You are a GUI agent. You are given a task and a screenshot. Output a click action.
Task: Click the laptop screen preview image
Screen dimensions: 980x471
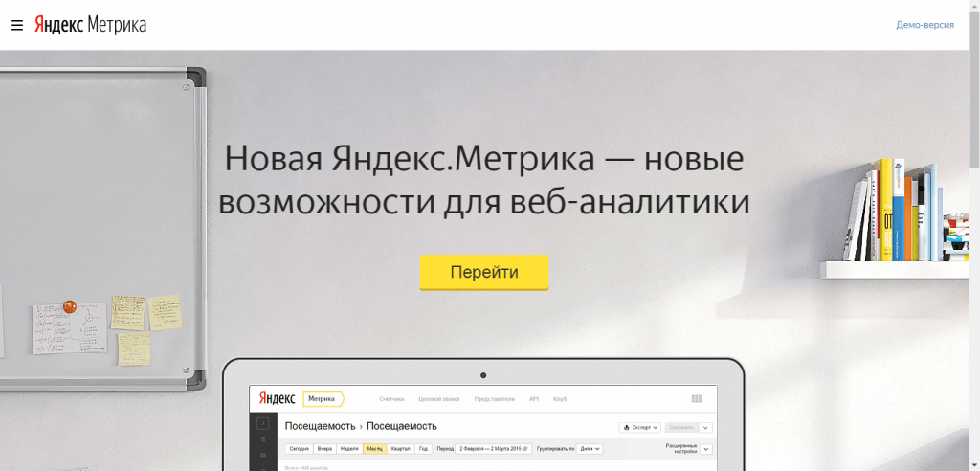pyautogui.click(x=483, y=428)
